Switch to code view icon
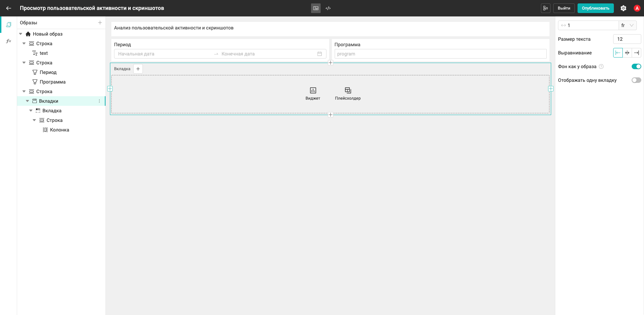Screen dimensions: 644x315 coord(328,8)
